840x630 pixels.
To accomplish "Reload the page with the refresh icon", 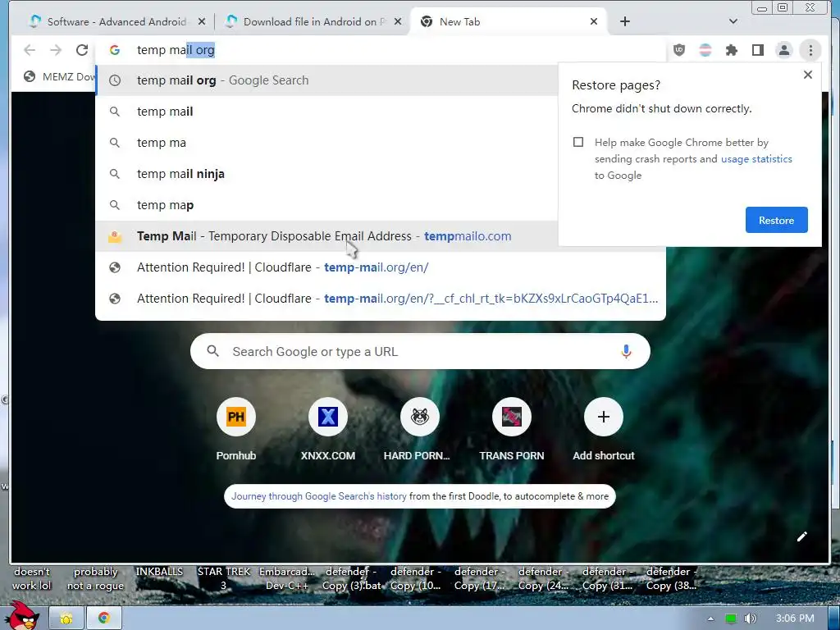I will (x=82, y=50).
